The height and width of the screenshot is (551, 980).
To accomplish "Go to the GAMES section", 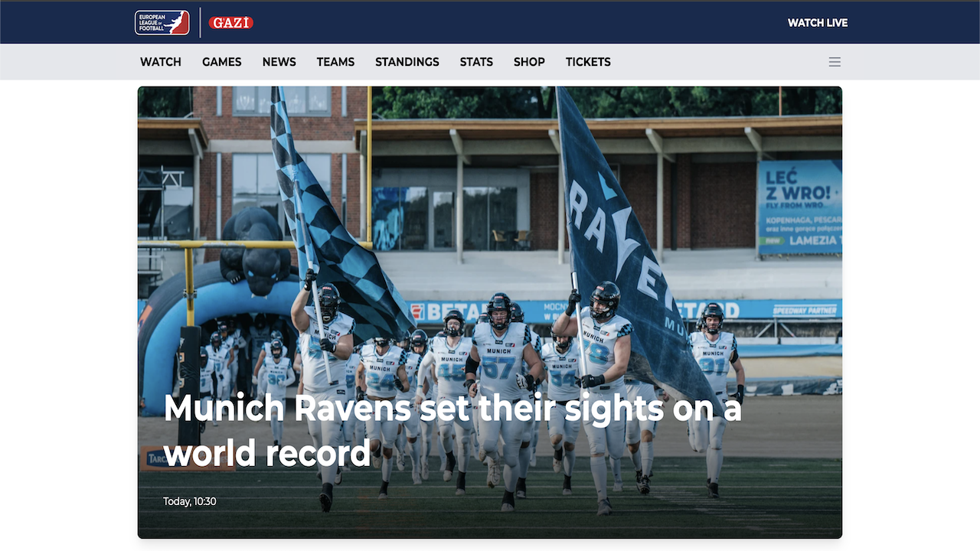I will click(222, 62).
